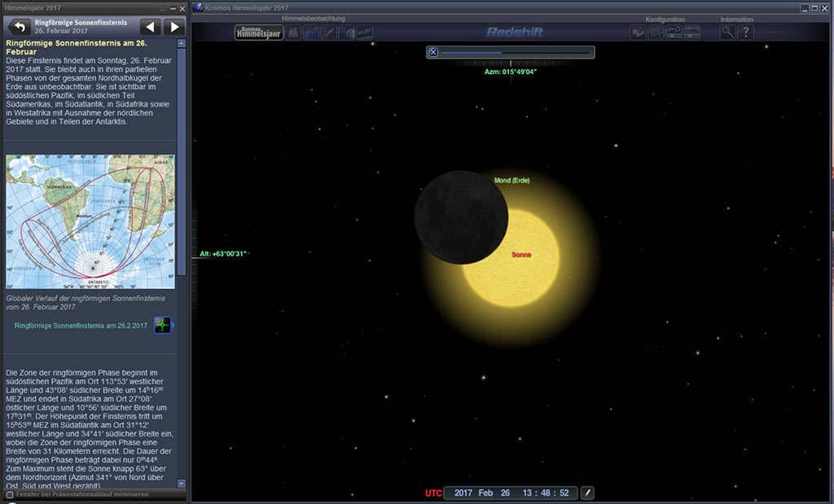Launch eclipse simulation via green crosshair icon
834x504 pixels.
point(162,325)
